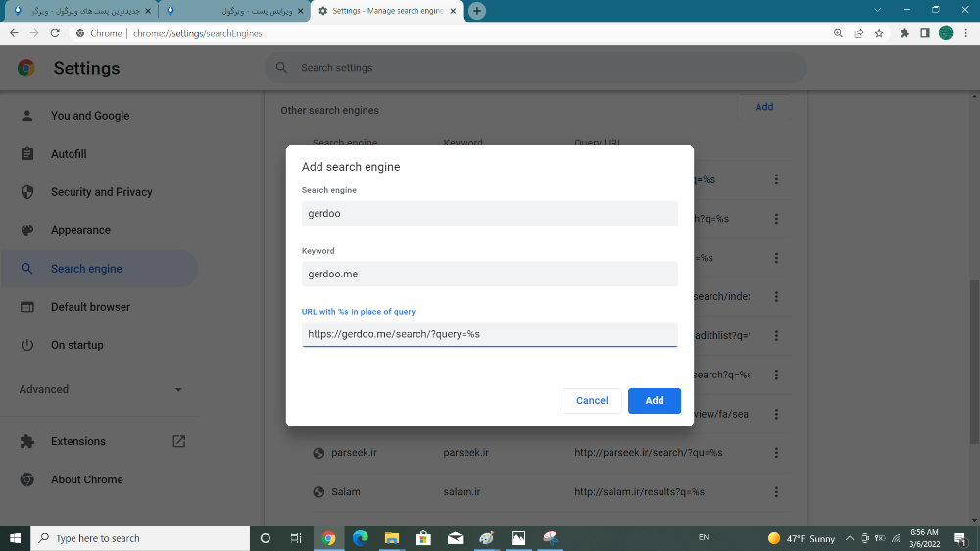Click the parseek.ir search engine name
Viewport: 980px width, 551px height.
pos(354,453)
